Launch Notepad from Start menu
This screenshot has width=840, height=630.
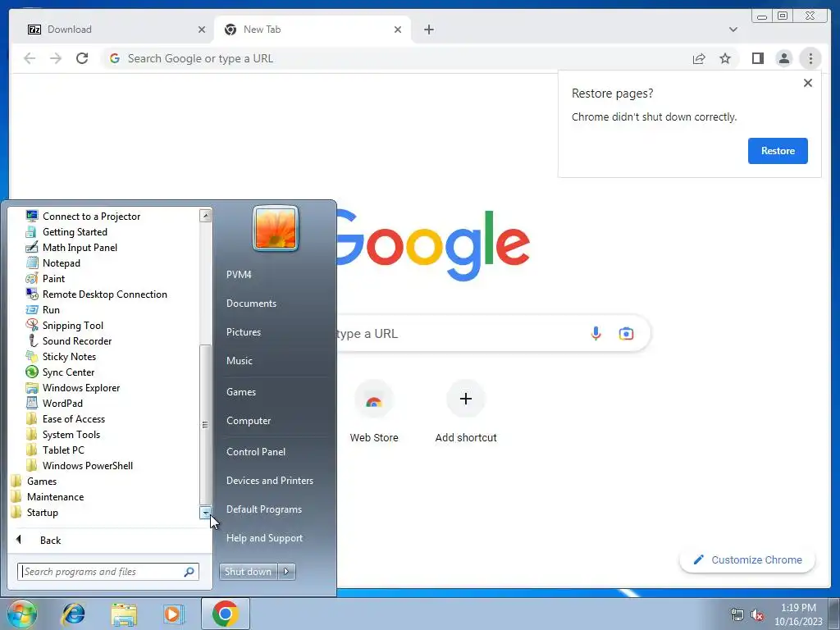coord(53,263)
